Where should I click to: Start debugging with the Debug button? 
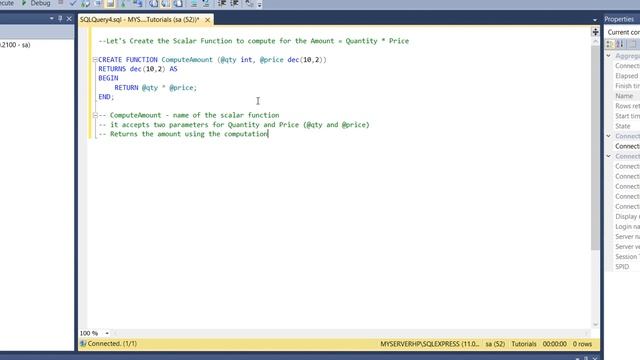coord(36,3)
